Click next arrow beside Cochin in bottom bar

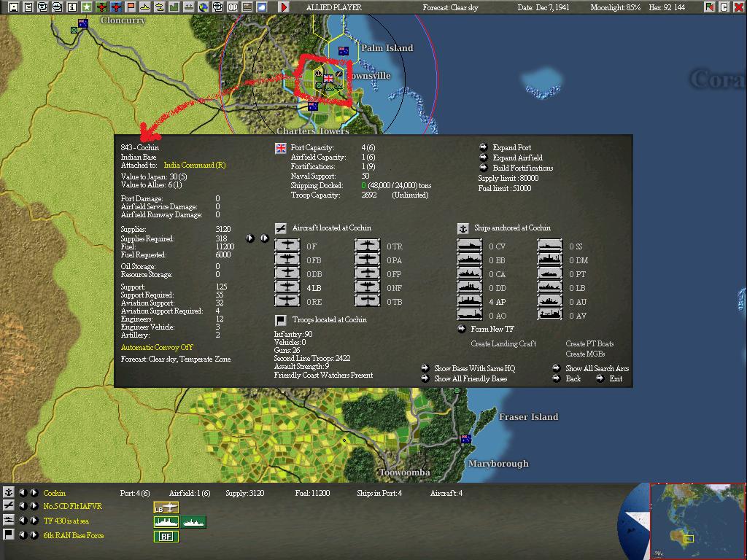click(34, 493)
